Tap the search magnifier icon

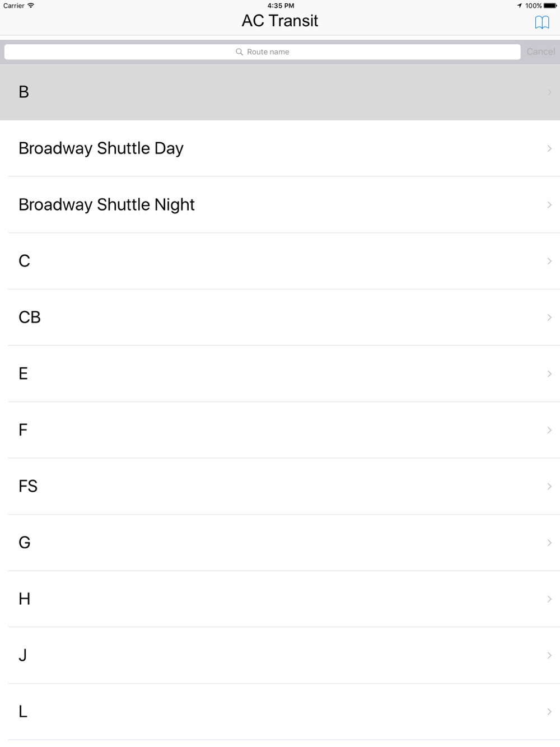(240, 52)
